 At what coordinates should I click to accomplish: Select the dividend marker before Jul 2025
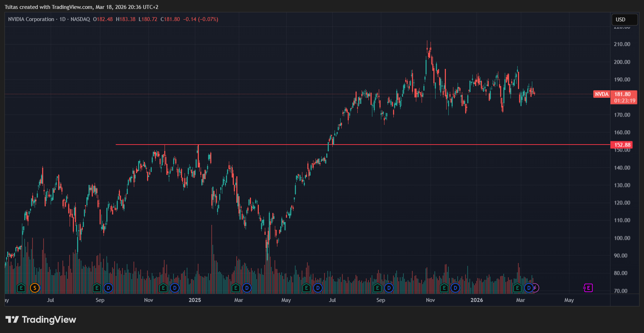pyautogui.click(x=318, y=288)
